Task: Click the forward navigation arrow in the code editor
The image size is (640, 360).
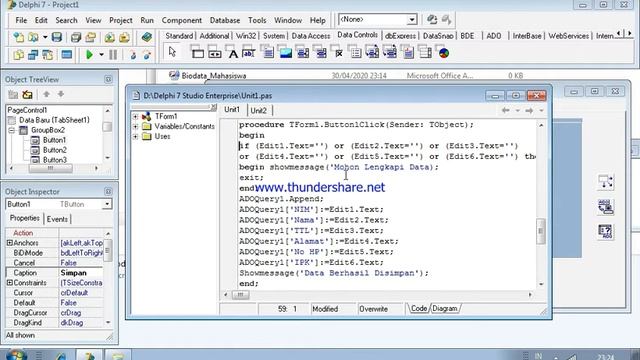Action: (x=529, y=110)
